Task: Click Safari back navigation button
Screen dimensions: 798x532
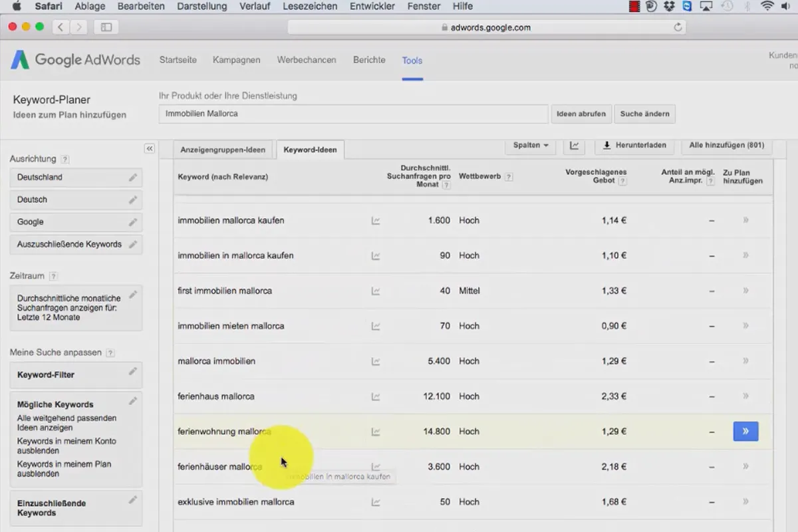Action: [61, 27]
